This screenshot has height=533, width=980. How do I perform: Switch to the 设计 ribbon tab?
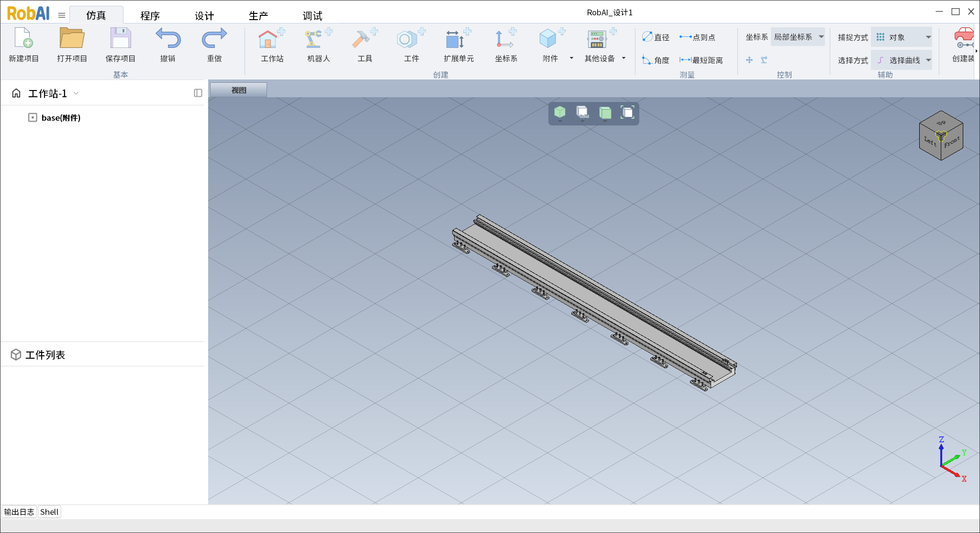tap(204, 16)
